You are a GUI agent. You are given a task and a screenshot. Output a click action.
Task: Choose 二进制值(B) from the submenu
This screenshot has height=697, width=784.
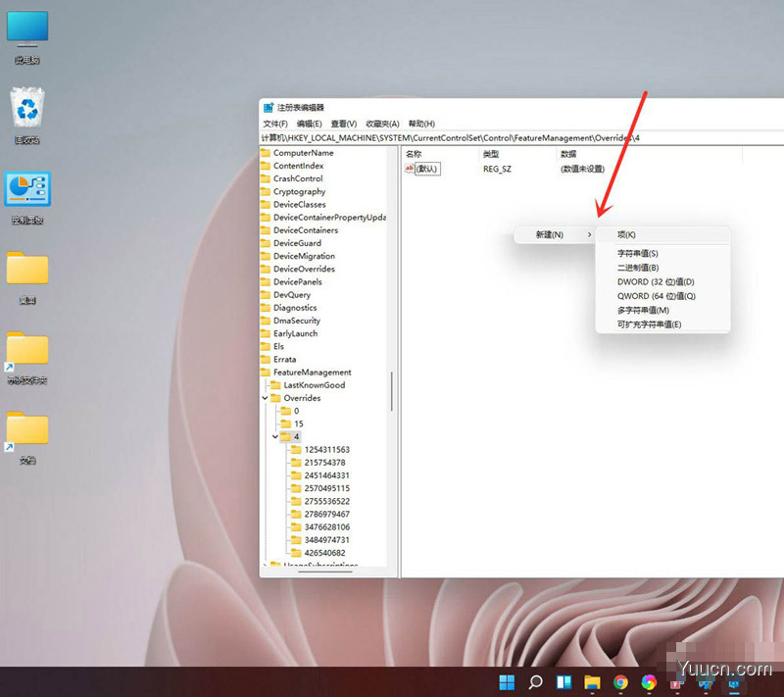(x=662, y=268)
